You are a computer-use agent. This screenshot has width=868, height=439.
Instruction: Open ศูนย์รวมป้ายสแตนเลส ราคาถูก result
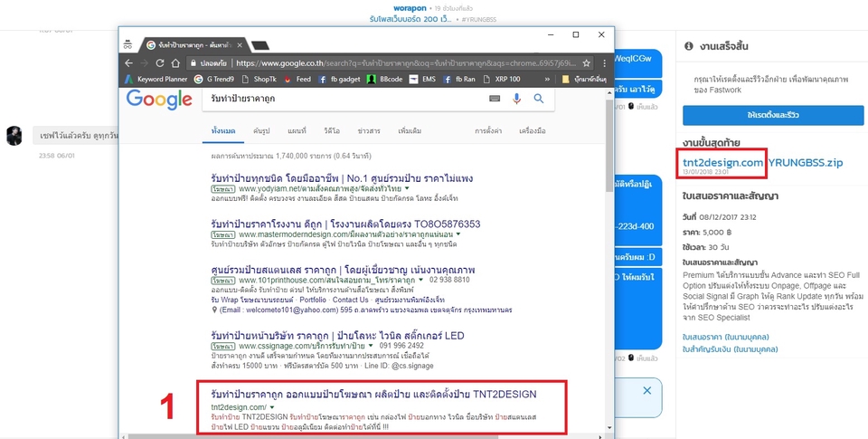pos(343,270)
